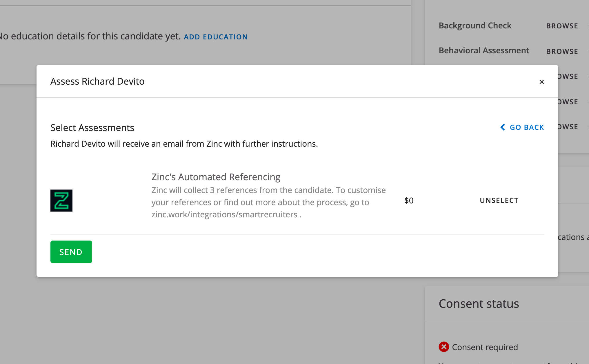This screenshot has width=589, height=364.
Task: Unselect Zinc's Automated Referencing assessment
Action: pyautogui.click(x=499, y=201)
